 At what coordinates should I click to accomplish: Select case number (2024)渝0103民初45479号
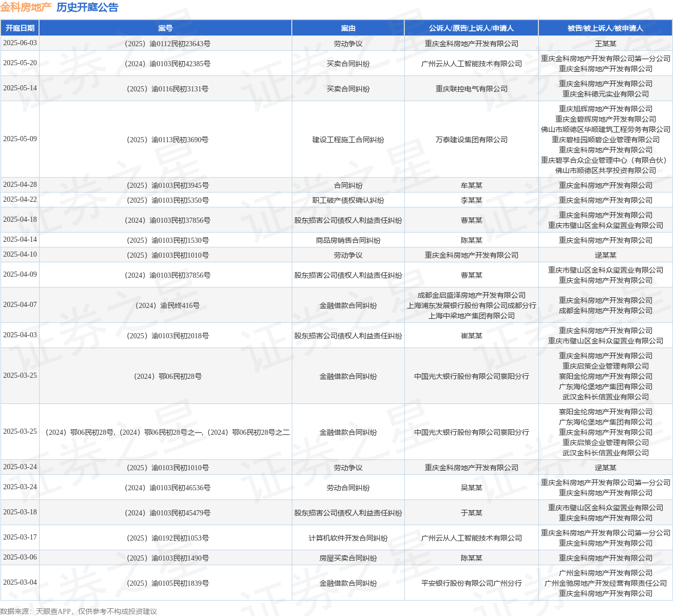tap(165, 513)
